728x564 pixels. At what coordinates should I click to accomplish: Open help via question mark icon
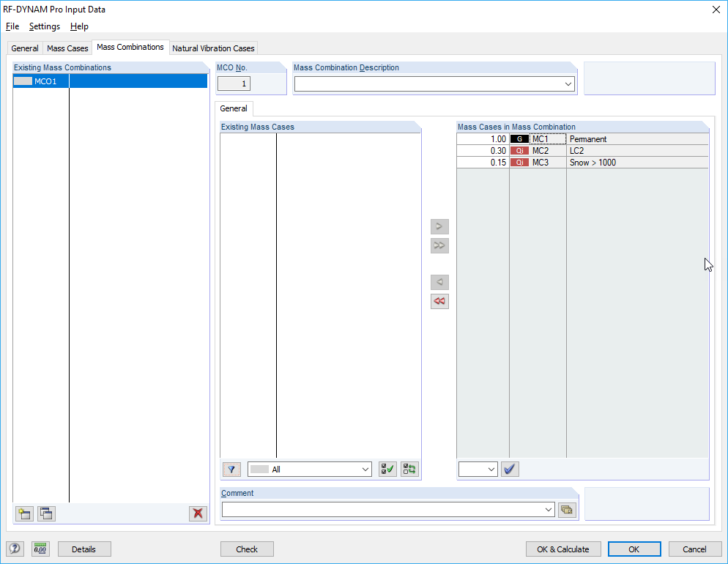(15, 548)
